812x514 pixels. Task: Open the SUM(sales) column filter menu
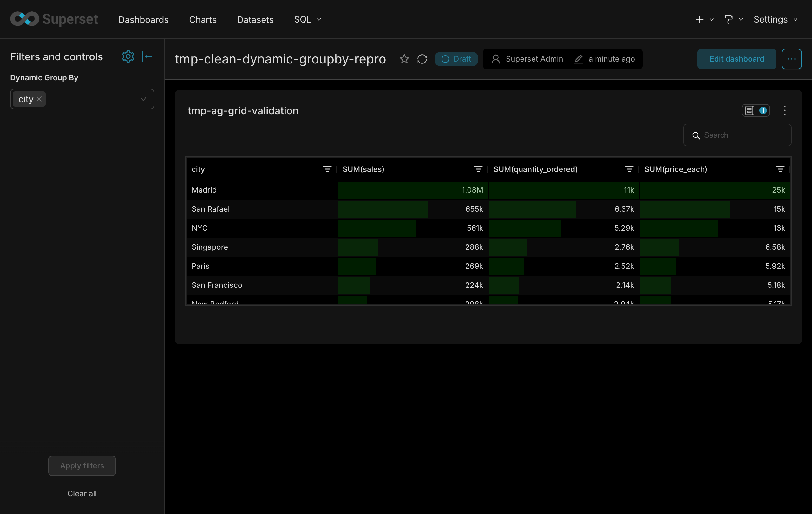coord(478,169)
